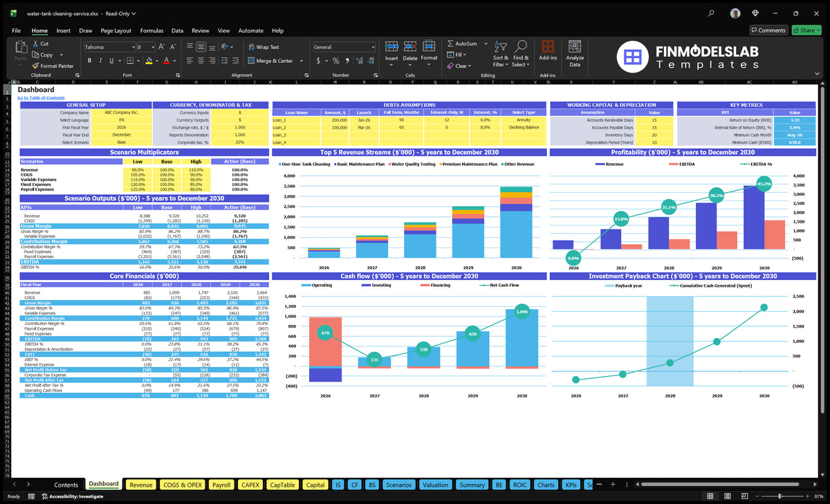Expand the Merge & Center options arrow
This screenshot has height=504, width=830.
tap(300, 61)
